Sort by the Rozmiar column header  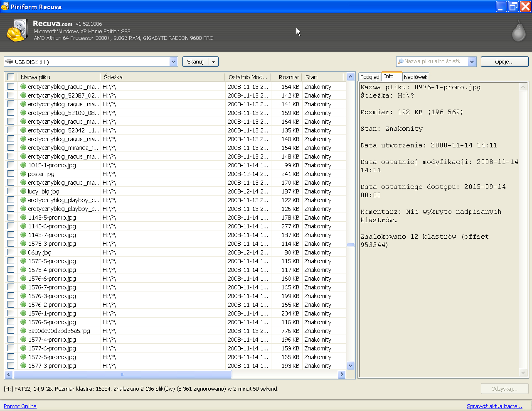point(286,77)
